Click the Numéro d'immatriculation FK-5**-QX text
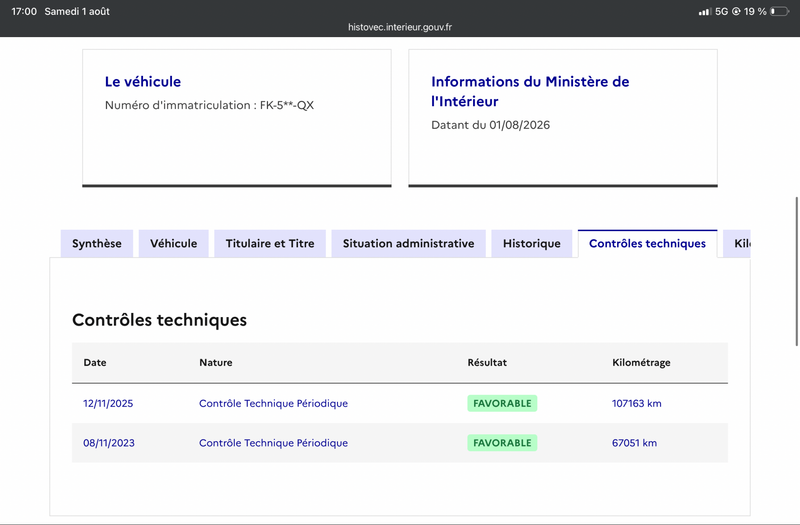Viewport: 800px width, 525px height. 209,106
